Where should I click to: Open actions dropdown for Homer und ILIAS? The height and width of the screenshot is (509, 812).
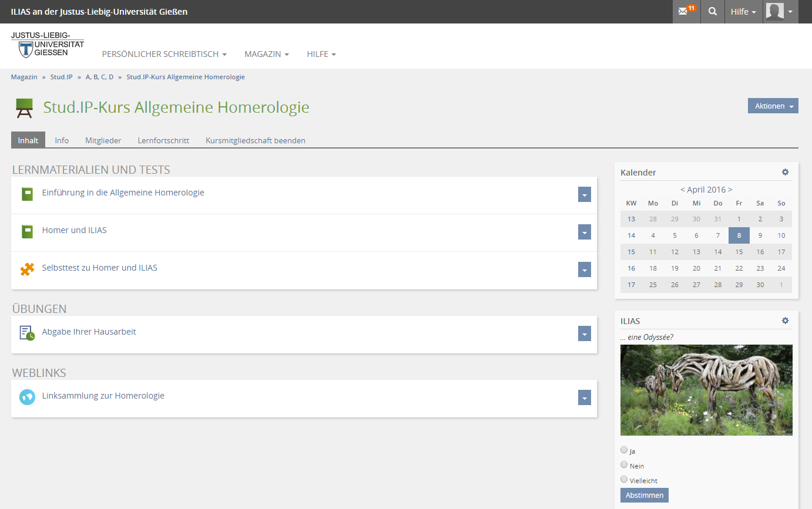click(584, 232)
